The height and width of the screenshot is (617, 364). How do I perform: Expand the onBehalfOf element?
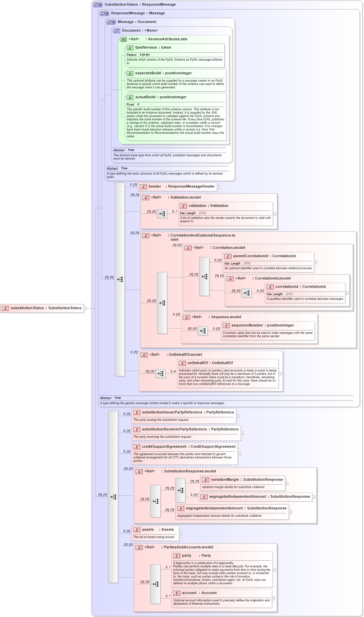[280, 374]
